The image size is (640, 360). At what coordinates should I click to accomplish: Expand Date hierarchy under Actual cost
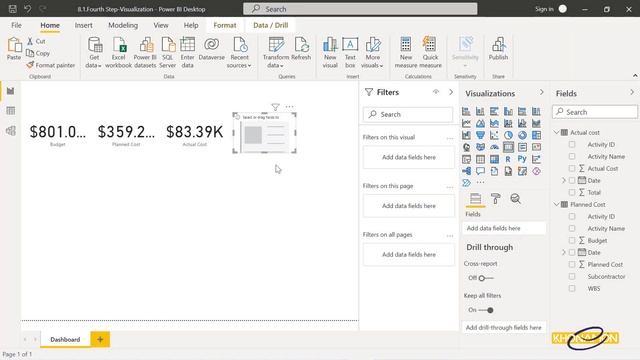pyautogui.click(x=564, y=180)
